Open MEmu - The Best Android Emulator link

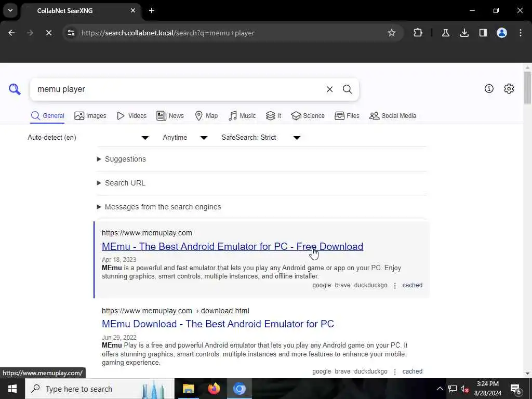[232, 247]
